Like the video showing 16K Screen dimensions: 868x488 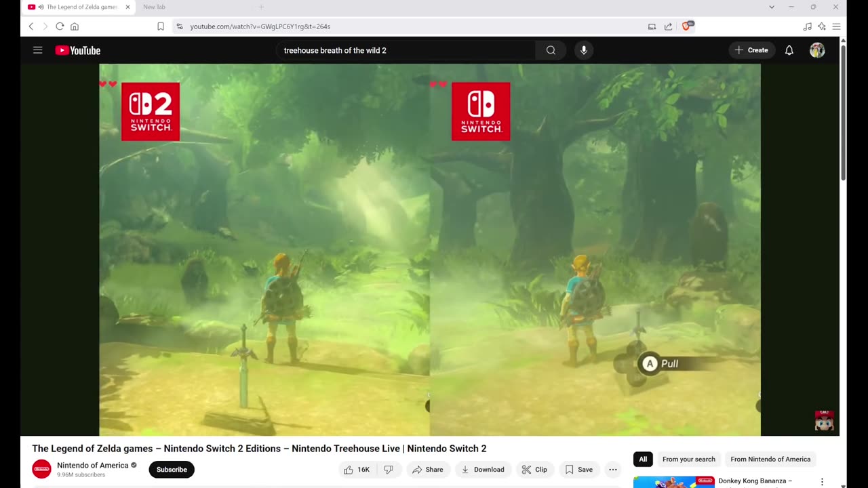point(357,470)
